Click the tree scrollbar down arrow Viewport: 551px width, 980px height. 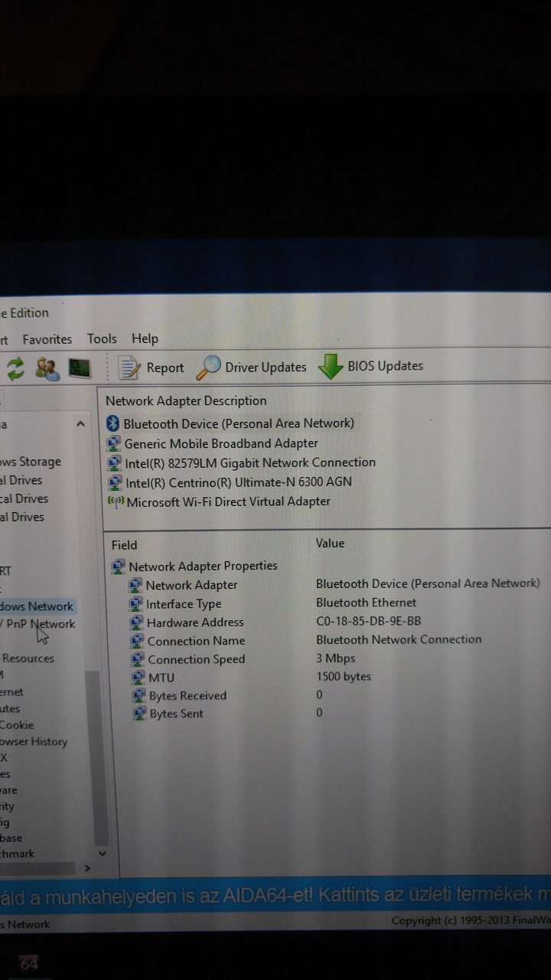point(103,853)
